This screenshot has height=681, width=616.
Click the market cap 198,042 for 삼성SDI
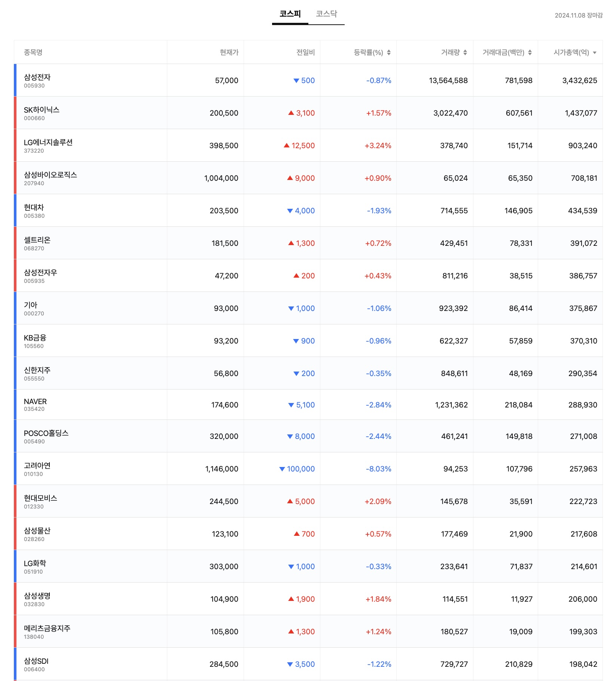coord(583,664)
